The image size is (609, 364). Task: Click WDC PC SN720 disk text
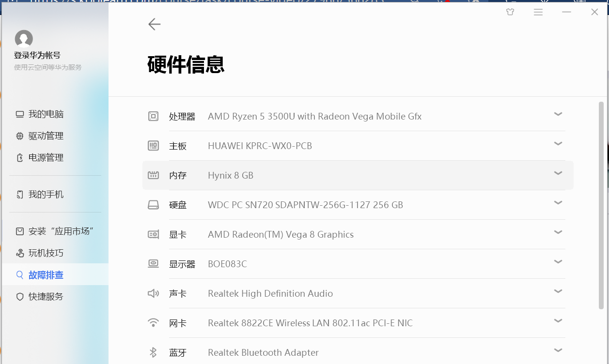click(306, 205)
